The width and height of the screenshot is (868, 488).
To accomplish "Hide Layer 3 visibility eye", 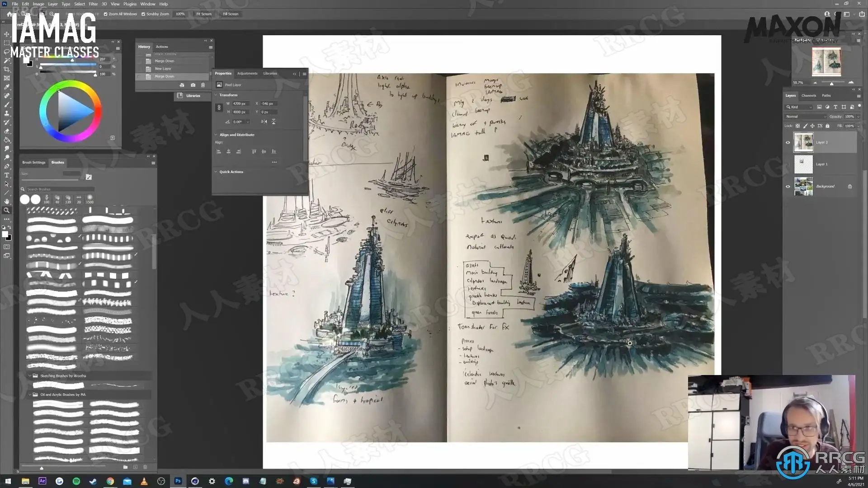I will pyautogui.click(x=788, y=142).
